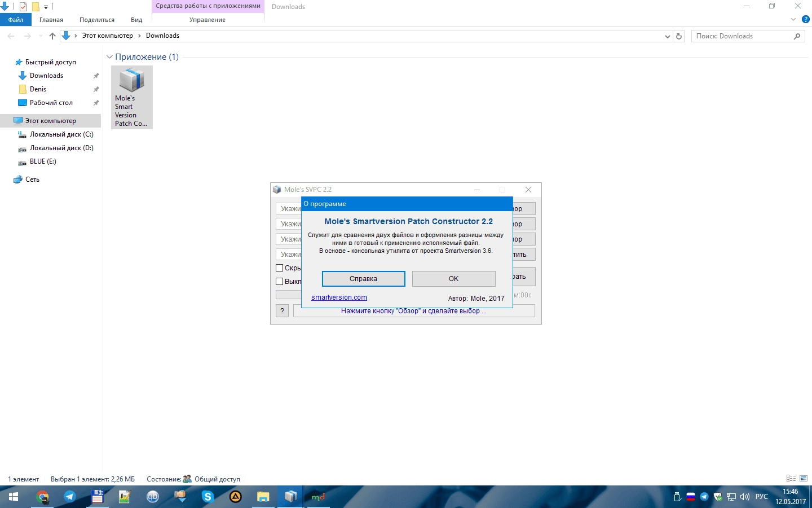
Task: Go up one folder level with the up arrow
Action: [52, 36]
